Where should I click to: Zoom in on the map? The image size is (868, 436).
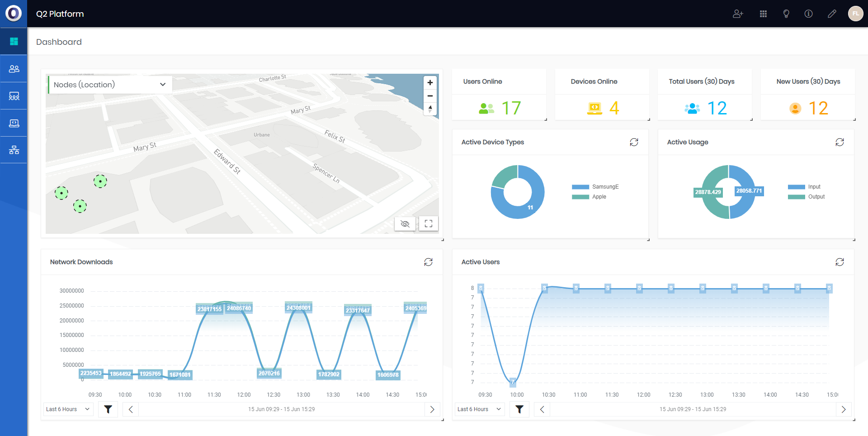pyautogui.click(x=430, y=83)
